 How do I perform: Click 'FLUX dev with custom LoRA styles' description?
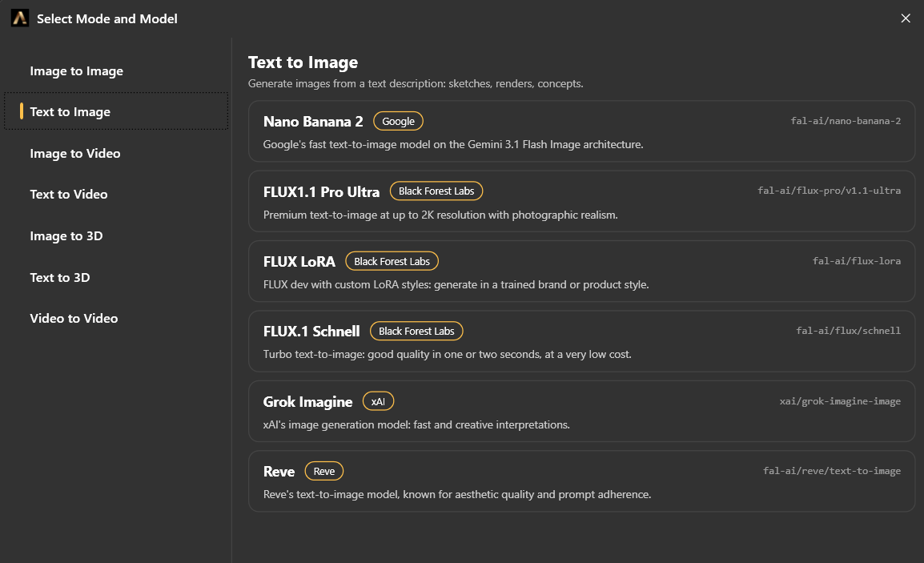pos(456,285)
